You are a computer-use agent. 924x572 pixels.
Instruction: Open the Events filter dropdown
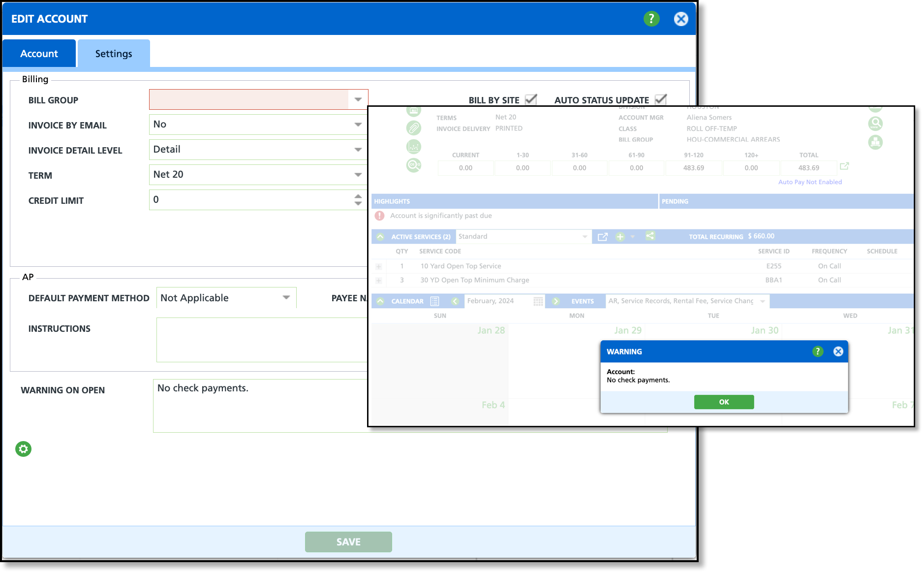point(763,301)
